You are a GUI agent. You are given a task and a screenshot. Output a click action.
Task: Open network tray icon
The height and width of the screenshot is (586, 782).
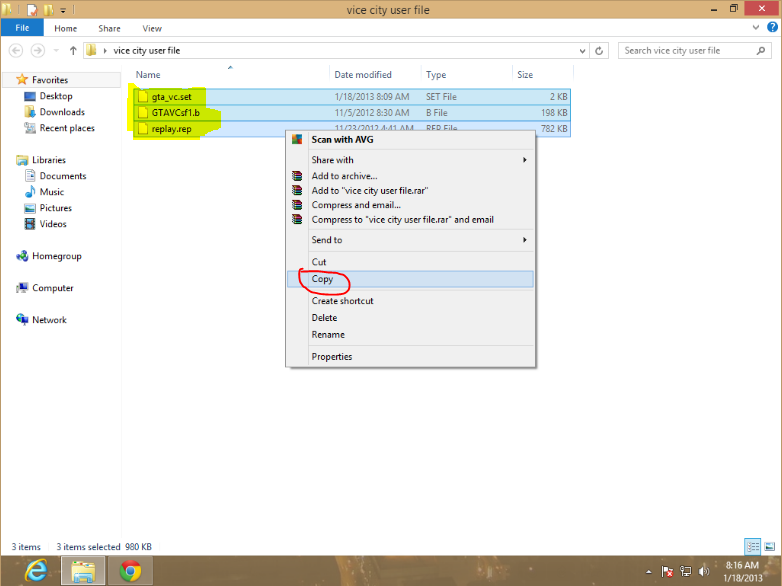click(686, 572)
